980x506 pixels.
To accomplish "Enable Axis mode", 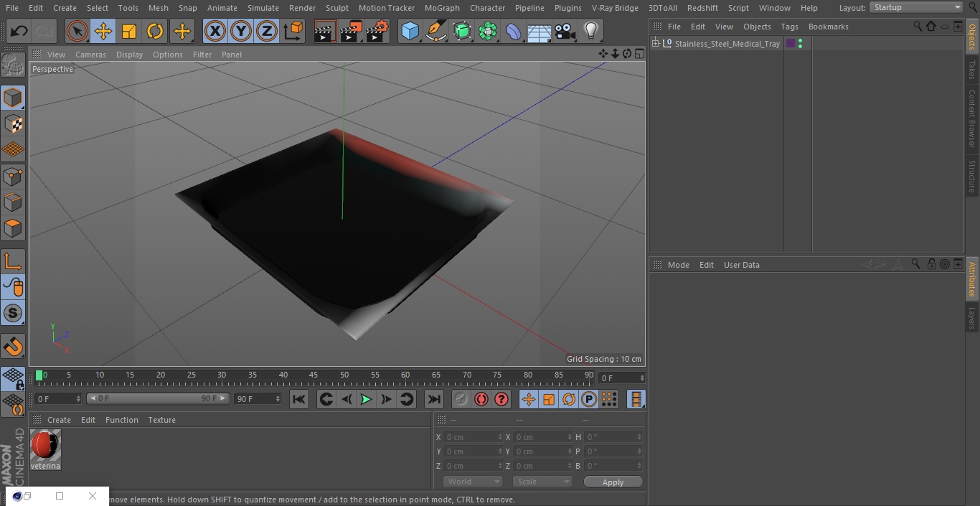I will 13,261.
